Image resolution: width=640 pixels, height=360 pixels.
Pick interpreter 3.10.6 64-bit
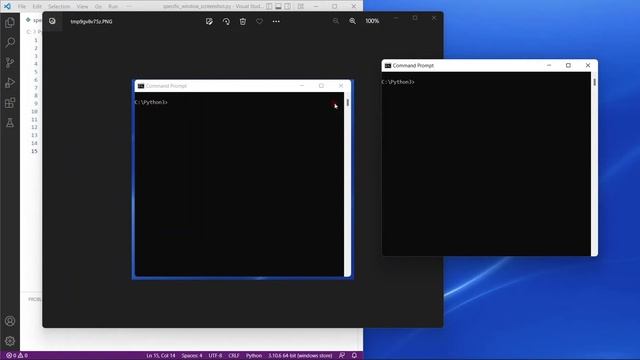(x=300, y=356)
